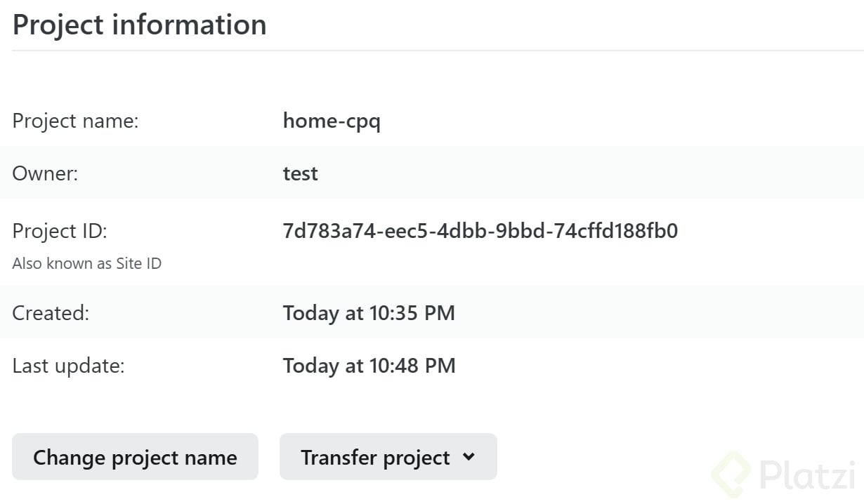Click the Last update time 10:48 PM
The height and width of the screenshot is (504, 864).
click(x=369, y=366)
